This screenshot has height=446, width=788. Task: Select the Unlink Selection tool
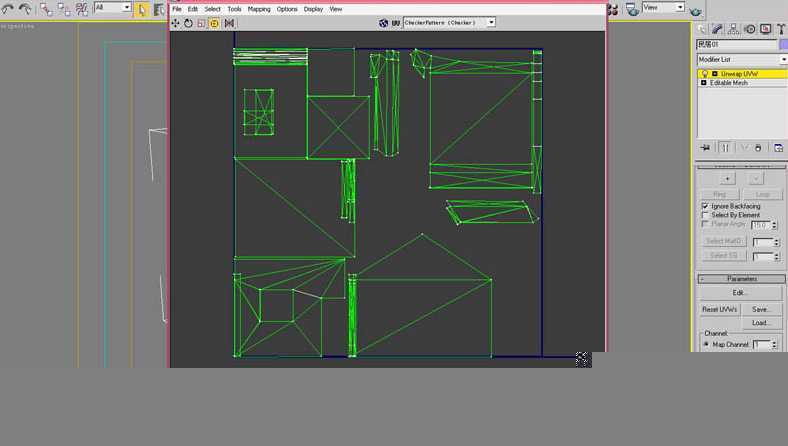tap(64, 9)
